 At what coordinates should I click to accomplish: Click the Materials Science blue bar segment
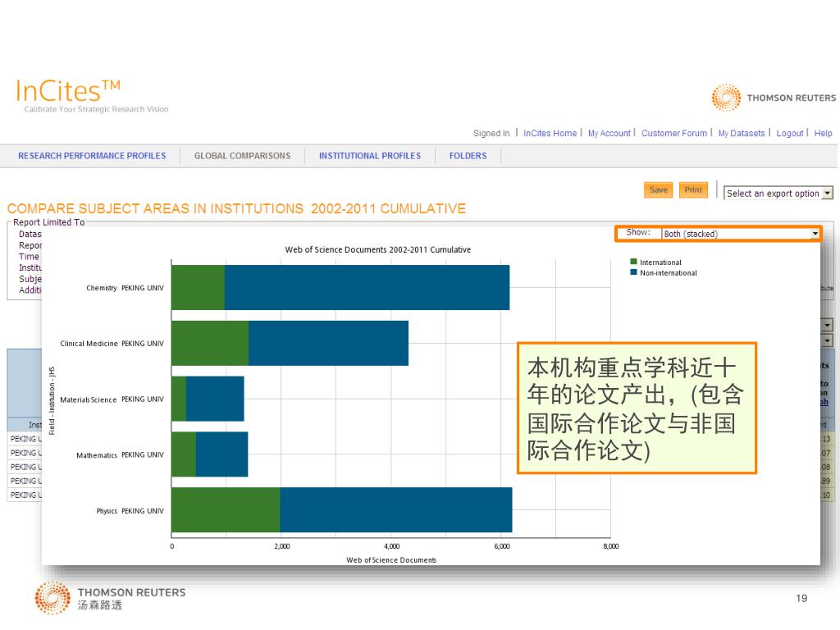tap(215, 399)
